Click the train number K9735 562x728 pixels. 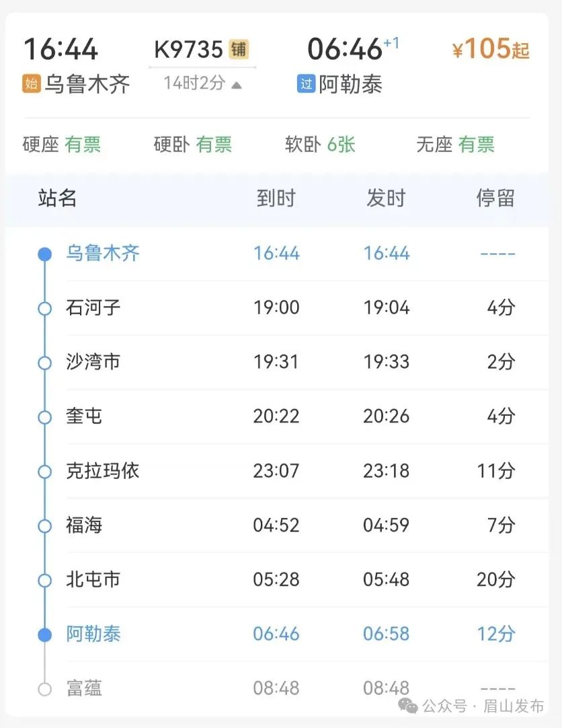pos(189,49)
